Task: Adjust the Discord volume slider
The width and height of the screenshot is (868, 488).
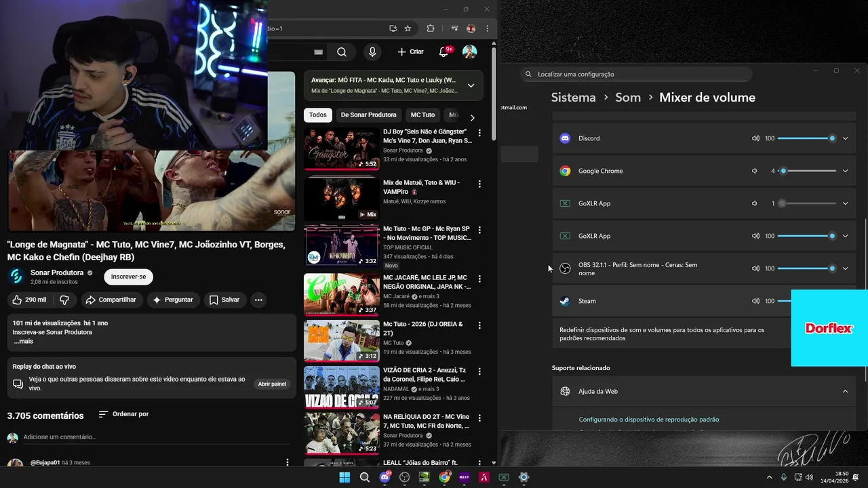Action: pos(807,138)
